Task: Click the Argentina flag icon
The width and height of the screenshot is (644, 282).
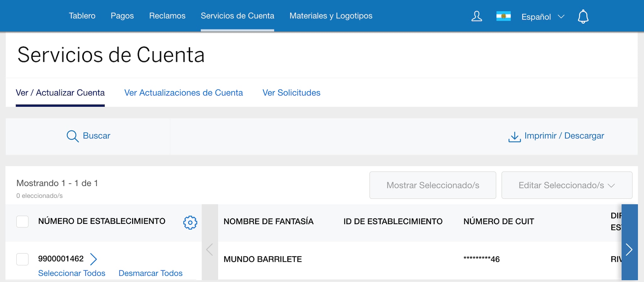Action: 503,16
